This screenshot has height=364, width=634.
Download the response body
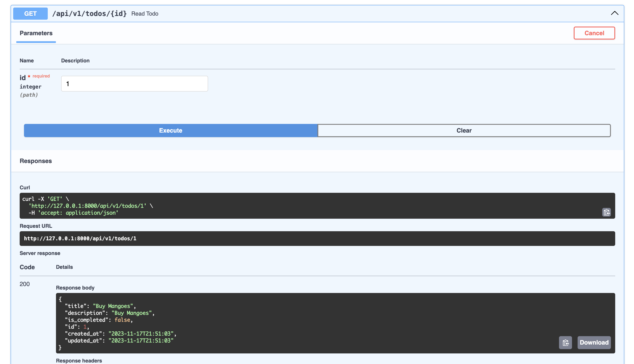point(594,342)
